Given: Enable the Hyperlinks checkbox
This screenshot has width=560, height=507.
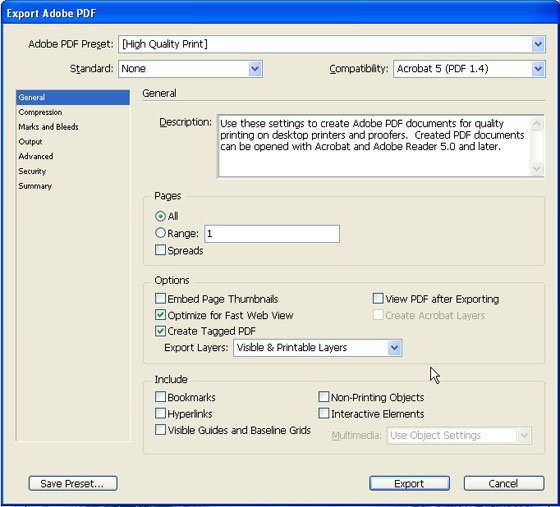Looking at the screenshot, I should click(160, 413).
